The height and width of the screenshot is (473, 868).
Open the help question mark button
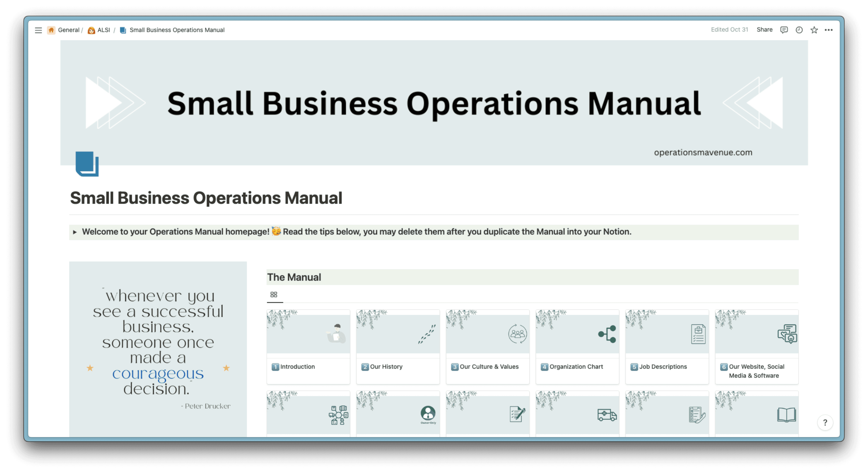click(x=825, y=422)
